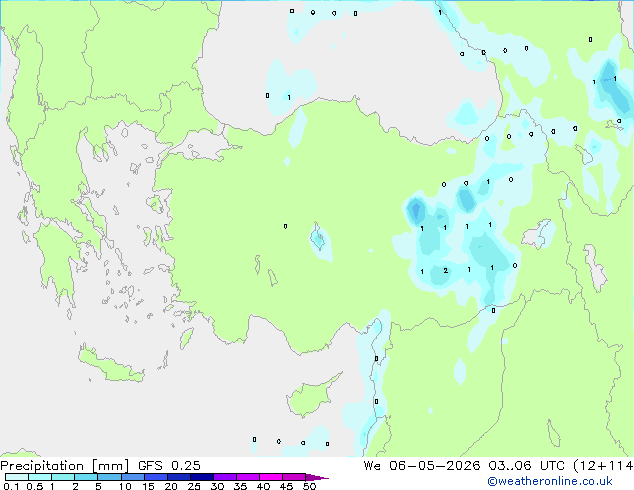The image size is (634, 490).
Task: Click the legend label "45"
Action: [286, 486]
